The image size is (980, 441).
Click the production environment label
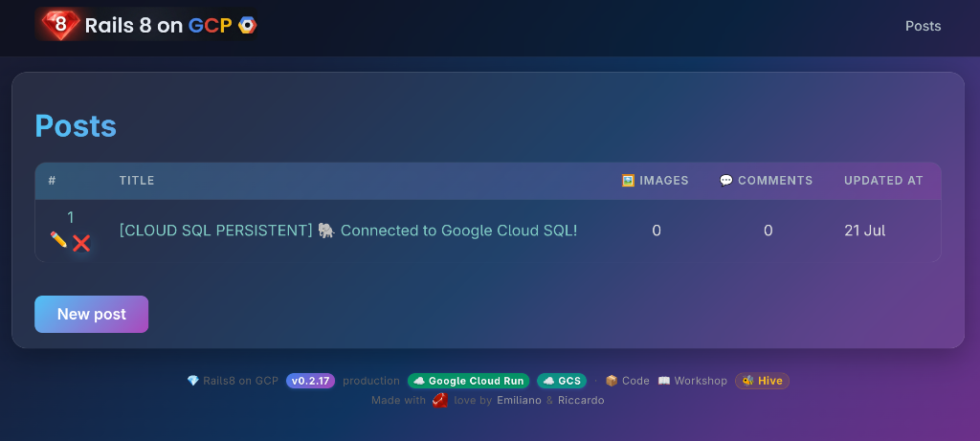(371, 381)
